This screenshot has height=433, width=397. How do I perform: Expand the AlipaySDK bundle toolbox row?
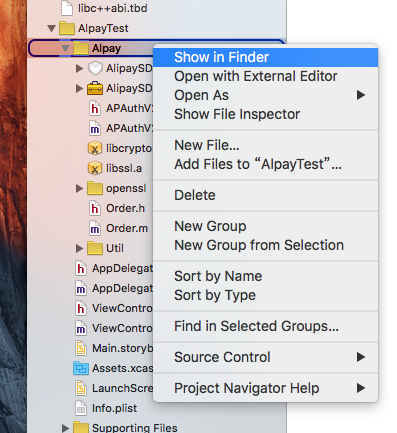point(79,88)
